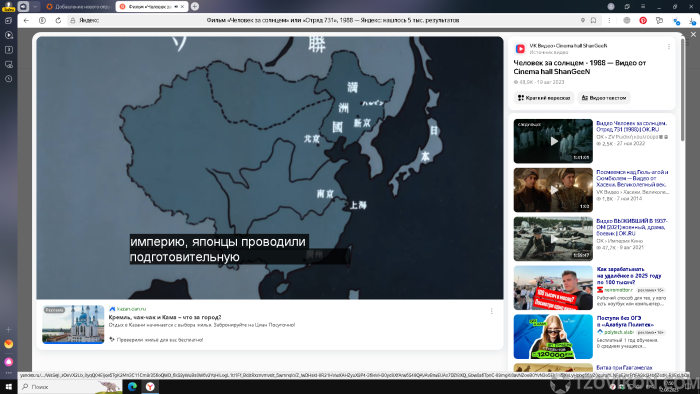Open the sidebar square icon with number

click(x=8, y=50)
